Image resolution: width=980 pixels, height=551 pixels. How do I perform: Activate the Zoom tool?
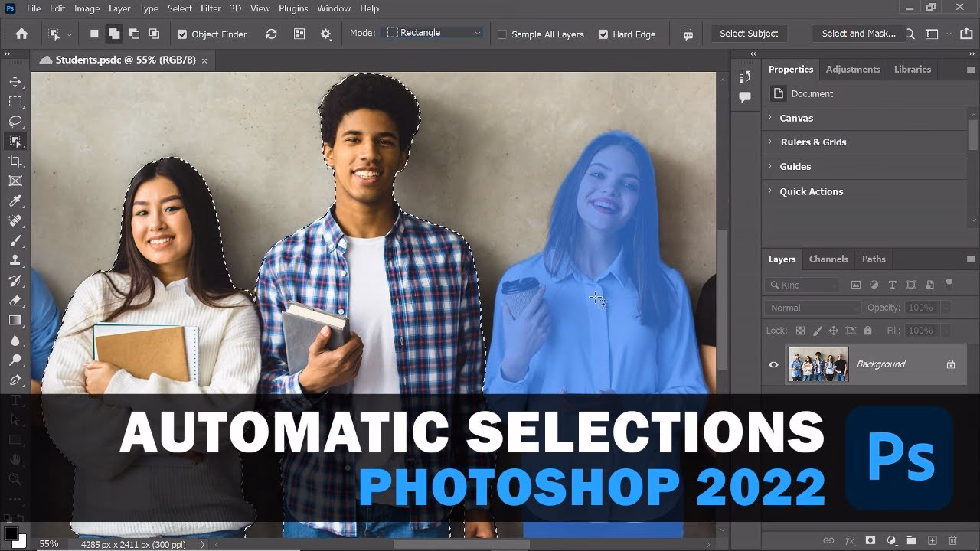tap(15, 478)
